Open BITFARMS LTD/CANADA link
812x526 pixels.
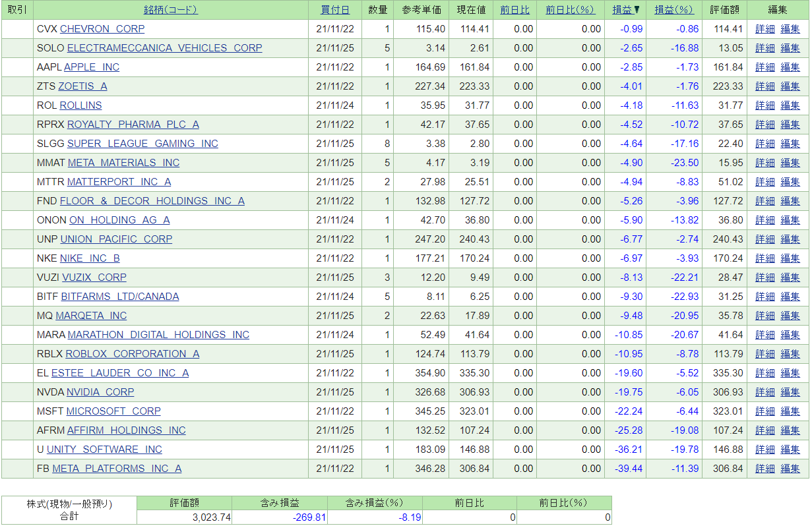click(120, 297)
